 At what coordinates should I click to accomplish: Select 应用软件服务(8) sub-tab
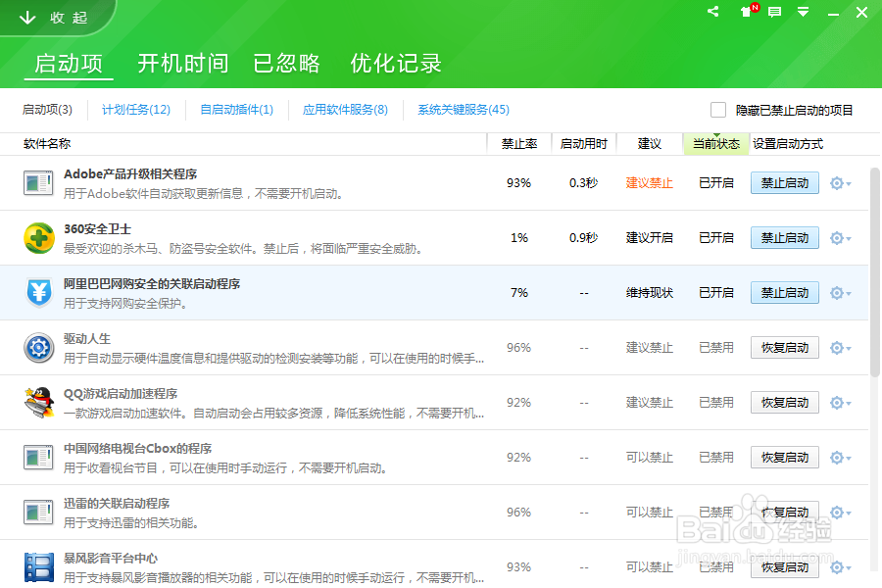[345, 109]
